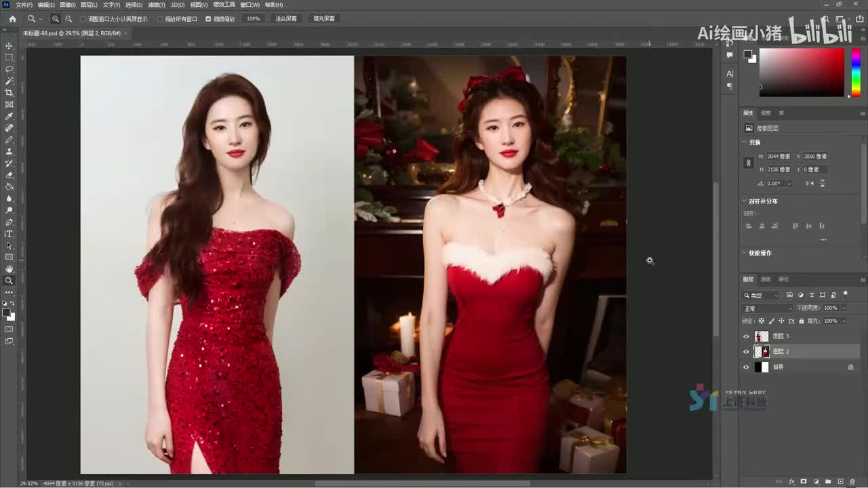This screenshot has width=868, height=488.
Task: Select the Hand tool
Action: pos(9,269)
